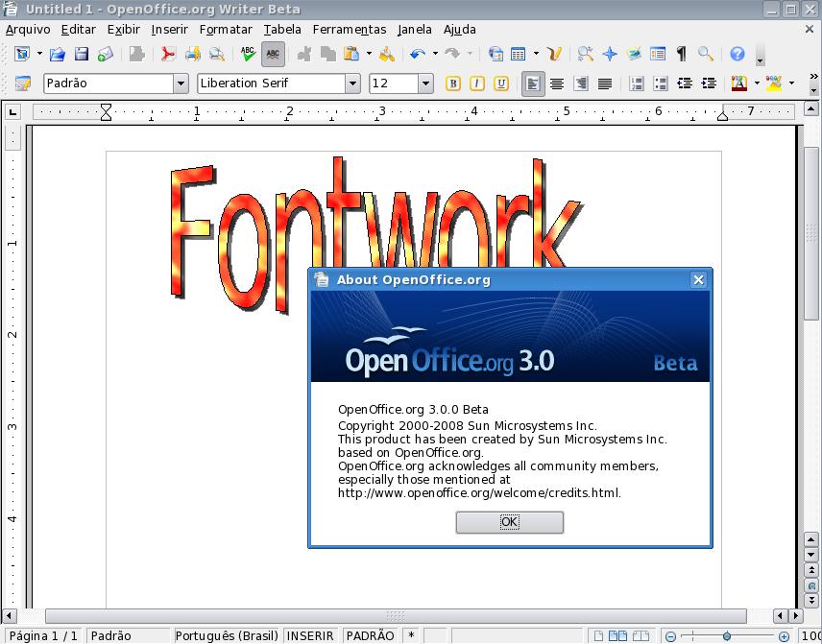
Task: Apply the Font Color swatch
Action: click(739, 83)
